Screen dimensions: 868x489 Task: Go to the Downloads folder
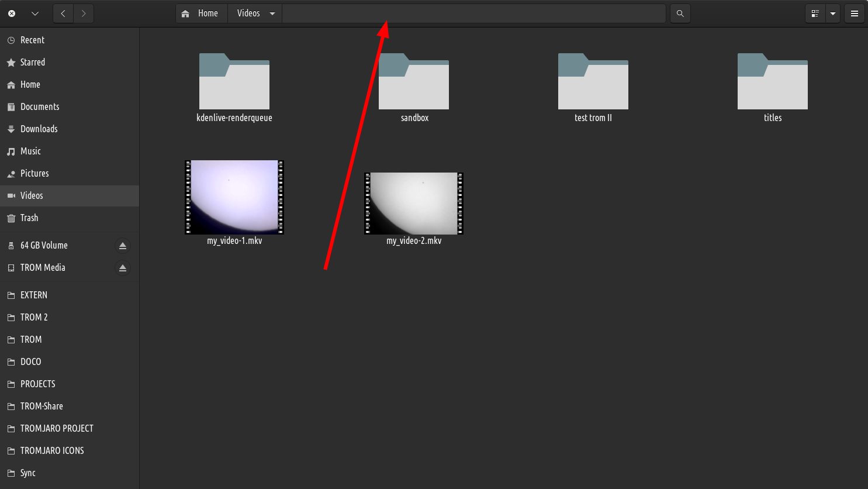[39, 129]
